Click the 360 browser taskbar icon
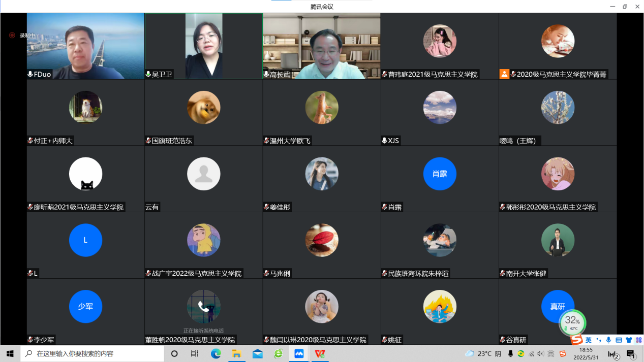 278,353
